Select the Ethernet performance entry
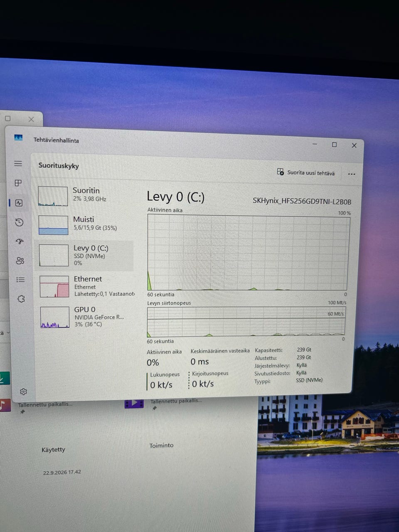This screenshot has width=399, height=532. tap(86, 286)
